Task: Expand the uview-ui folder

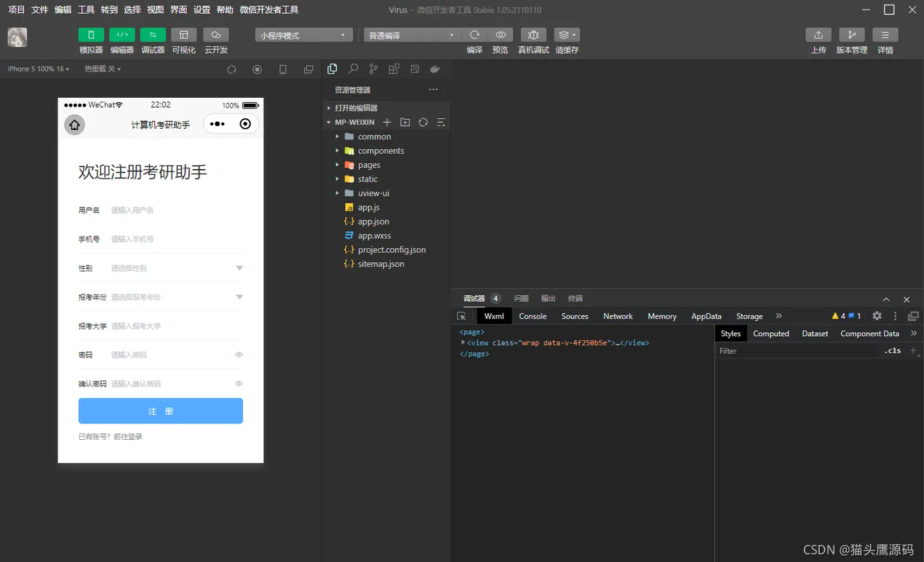Action: (386, 193)
